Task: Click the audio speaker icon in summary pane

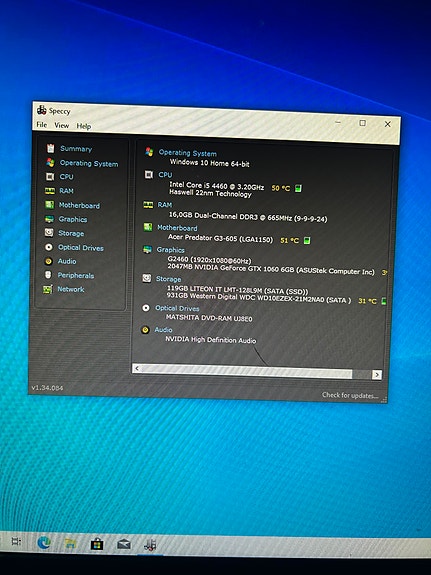Action: pyautogui.click(x=145, y=330)
